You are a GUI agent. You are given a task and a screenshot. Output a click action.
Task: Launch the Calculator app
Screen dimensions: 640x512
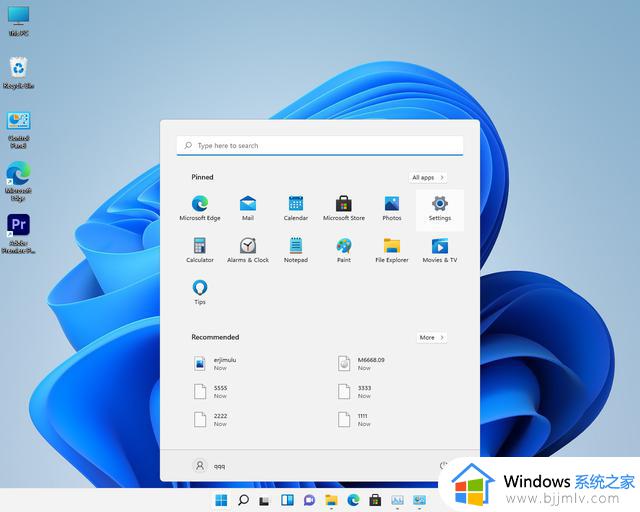coord(200,250)
